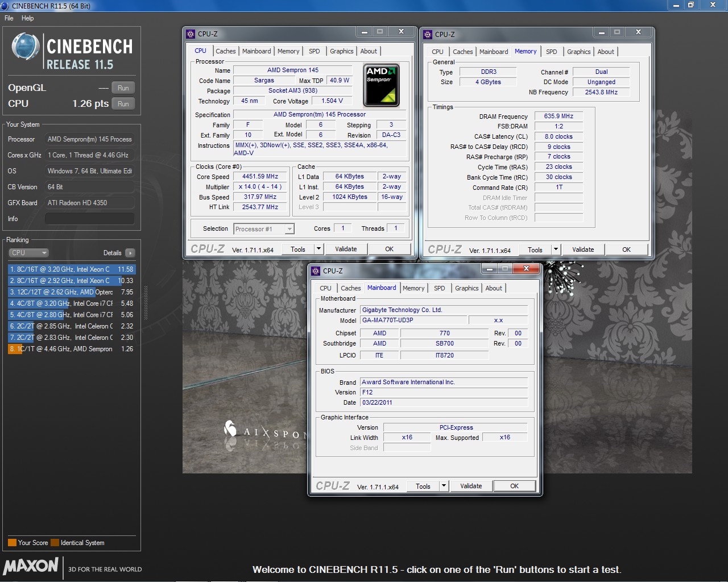Run the OpenGL benchmark
The width and height of the screenshot is (728, 582).
[123, 88]
